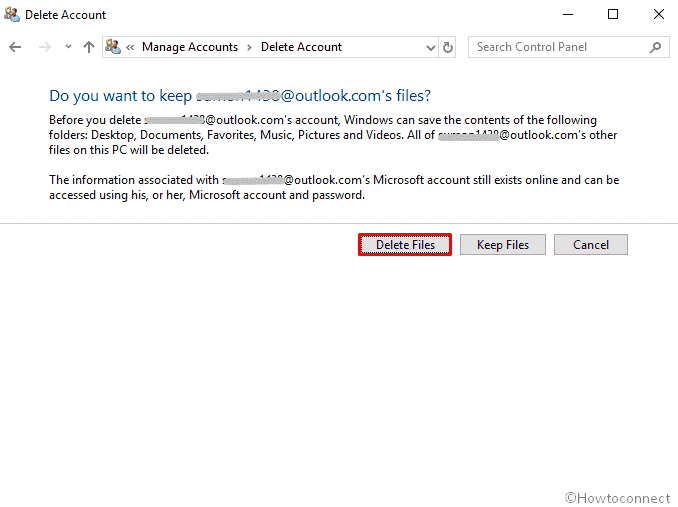Screen dimensions: 678x507
Task: Click the 'accessed using his, or her' sentence
Action: coord(207,195)
